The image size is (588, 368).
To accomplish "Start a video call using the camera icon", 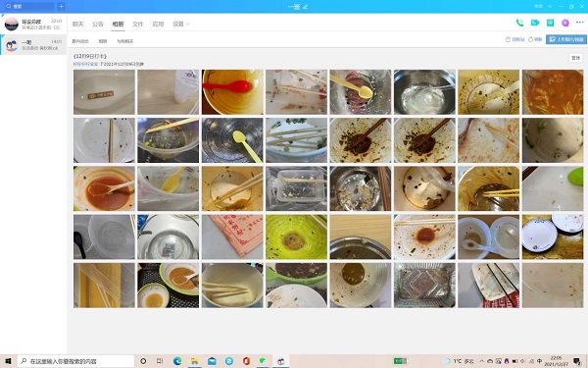I will point(535,23).
